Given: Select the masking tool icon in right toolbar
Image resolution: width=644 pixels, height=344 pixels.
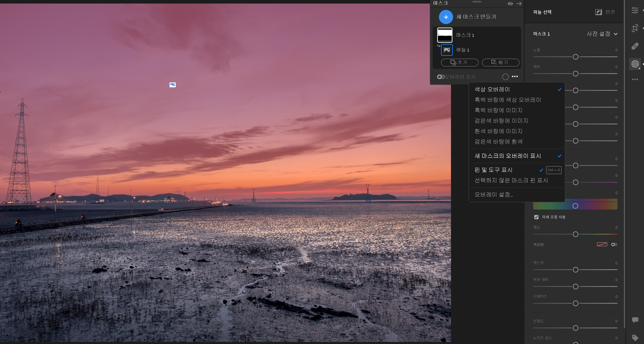Looking at the screenshot, I should (635, 64).
